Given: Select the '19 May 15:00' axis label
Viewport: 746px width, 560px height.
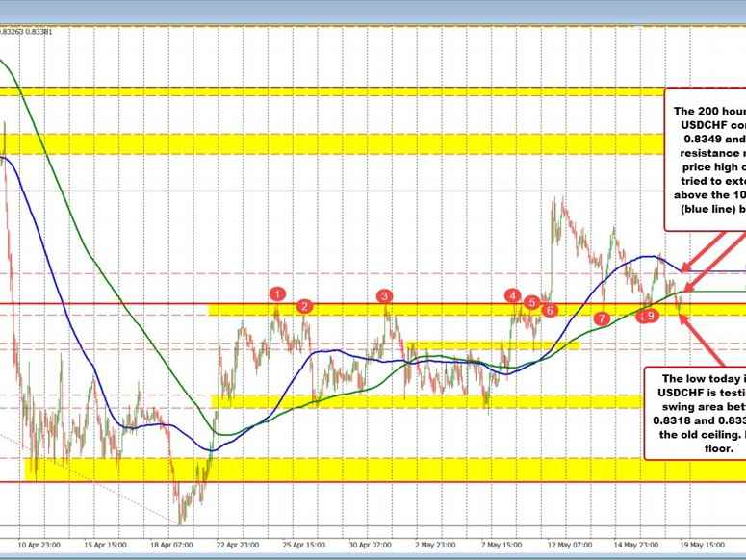Looking at the screenshot, I should 702,545.
